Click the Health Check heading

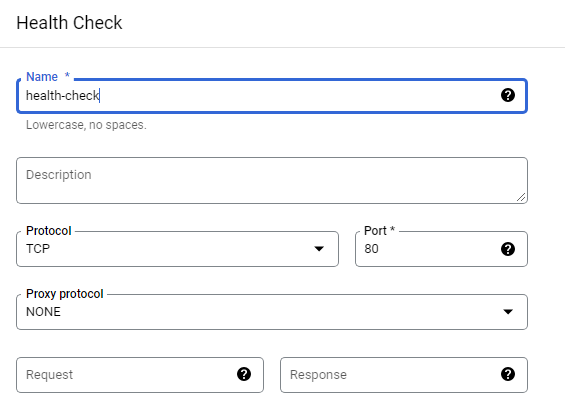[69, 23]
